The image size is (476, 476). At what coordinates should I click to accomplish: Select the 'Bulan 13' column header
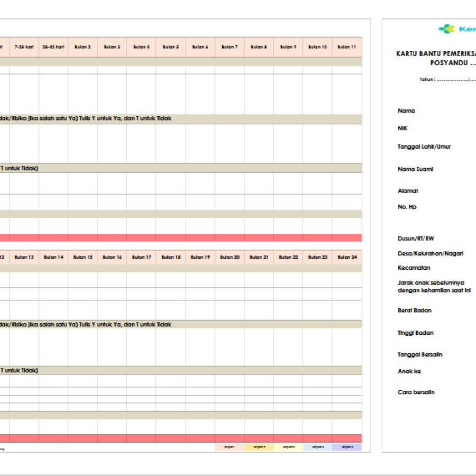(24, 257)
